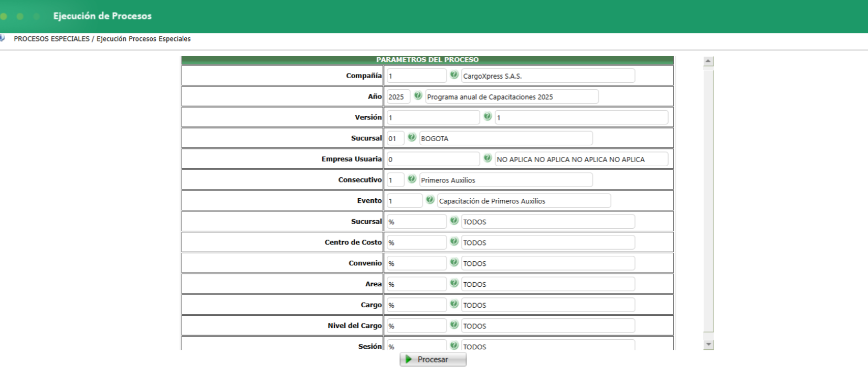868x376 pixels.
Task: Click the Cargo TODOS description field
Action: pyautogui.click(x=548, y=305)
